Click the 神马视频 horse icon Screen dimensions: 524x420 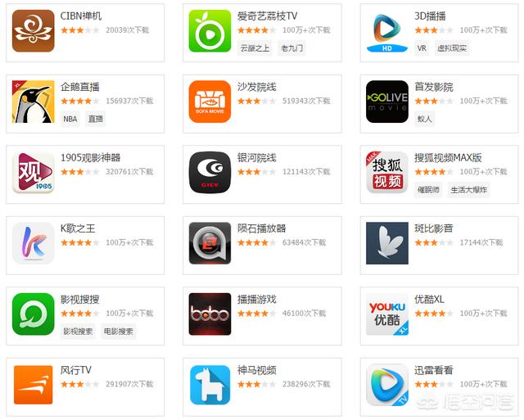point(210,385)
